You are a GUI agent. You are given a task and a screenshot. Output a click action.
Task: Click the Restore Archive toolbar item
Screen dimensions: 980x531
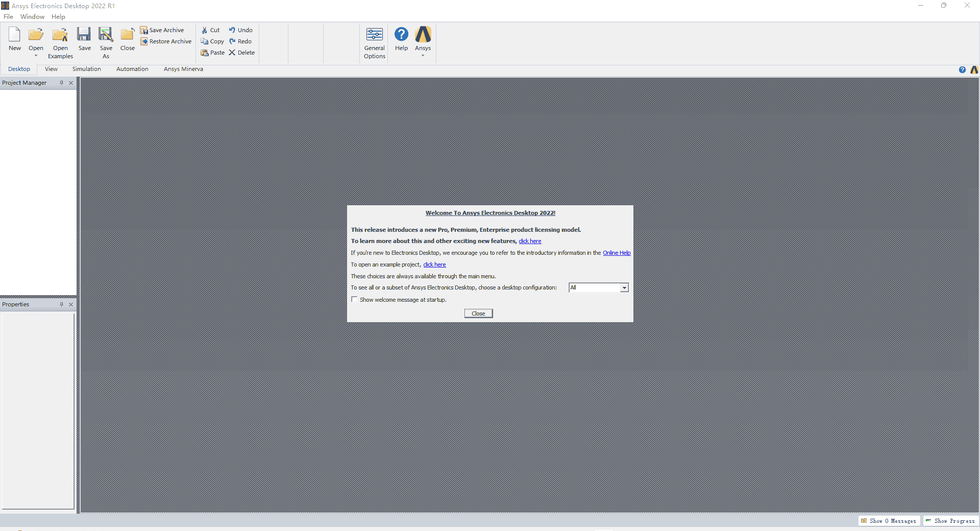click(x=165, y=41)
